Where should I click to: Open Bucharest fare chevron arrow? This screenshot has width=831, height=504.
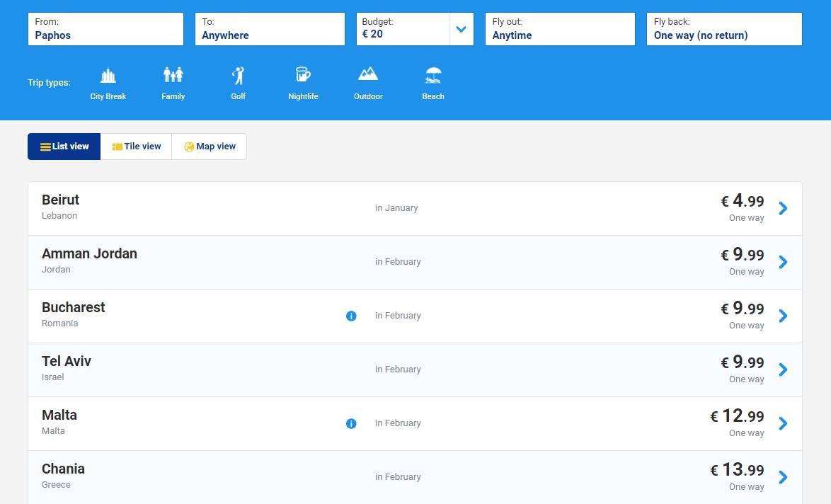pyautogui.click(x=783, y=316)
